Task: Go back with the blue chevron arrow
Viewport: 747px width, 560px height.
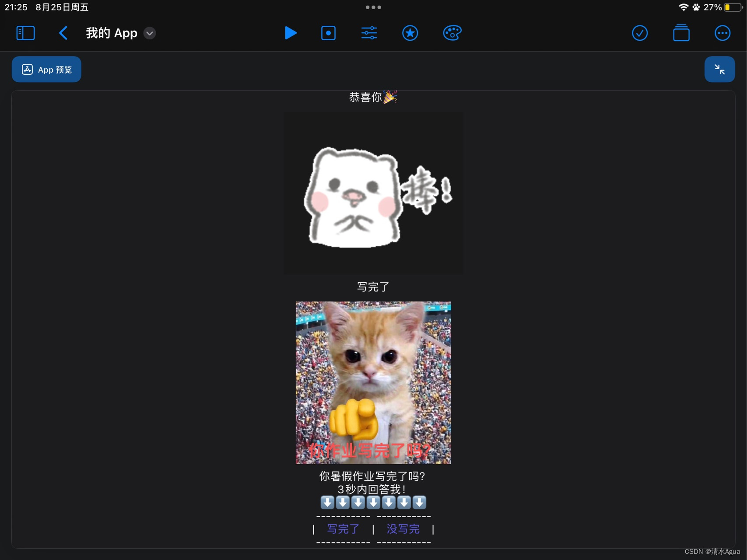Action: [x=63, y=33]
